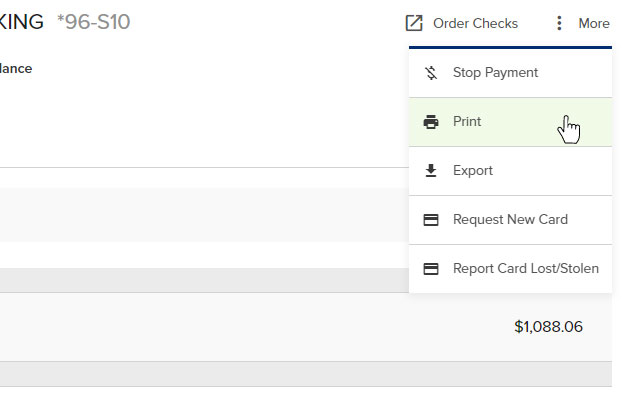Toggle the More dropdown label
This screenshot has height=400, width=640.
(594, 23)
